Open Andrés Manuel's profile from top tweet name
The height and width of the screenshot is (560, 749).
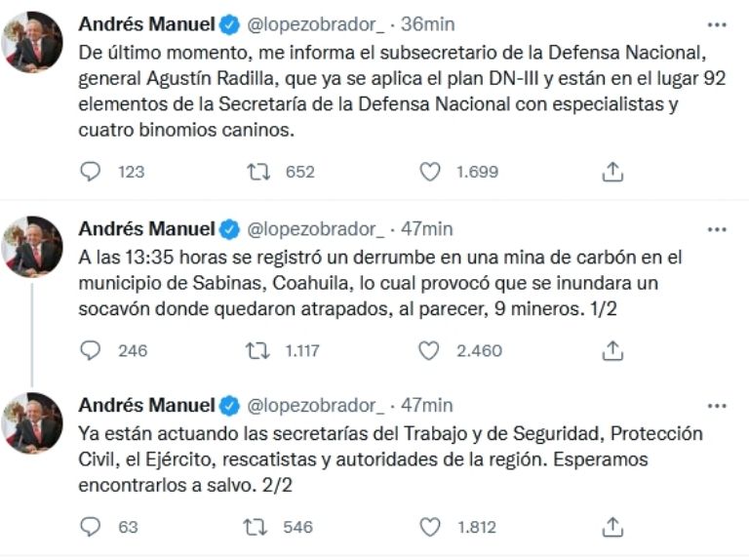coord(146,23)
